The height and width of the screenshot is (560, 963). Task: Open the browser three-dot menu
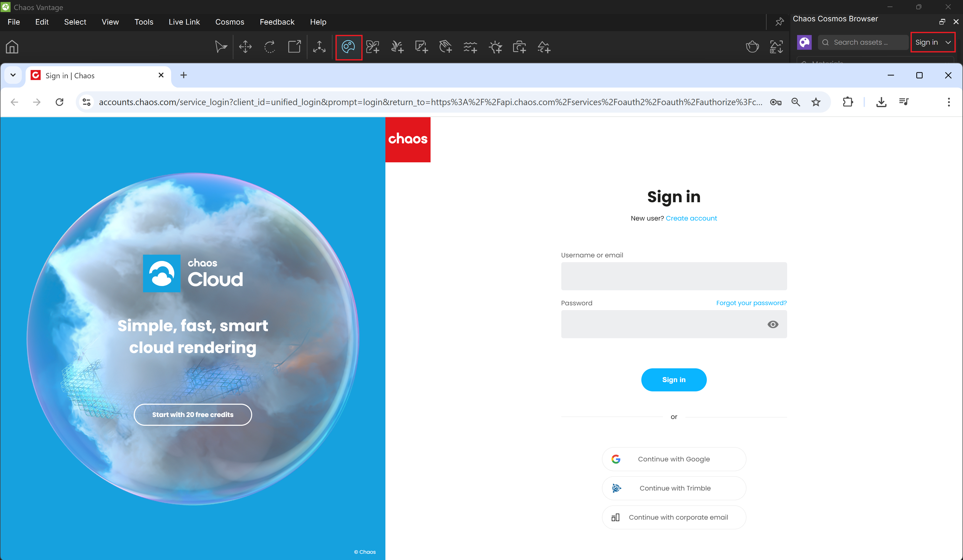(x=949, y=102)
